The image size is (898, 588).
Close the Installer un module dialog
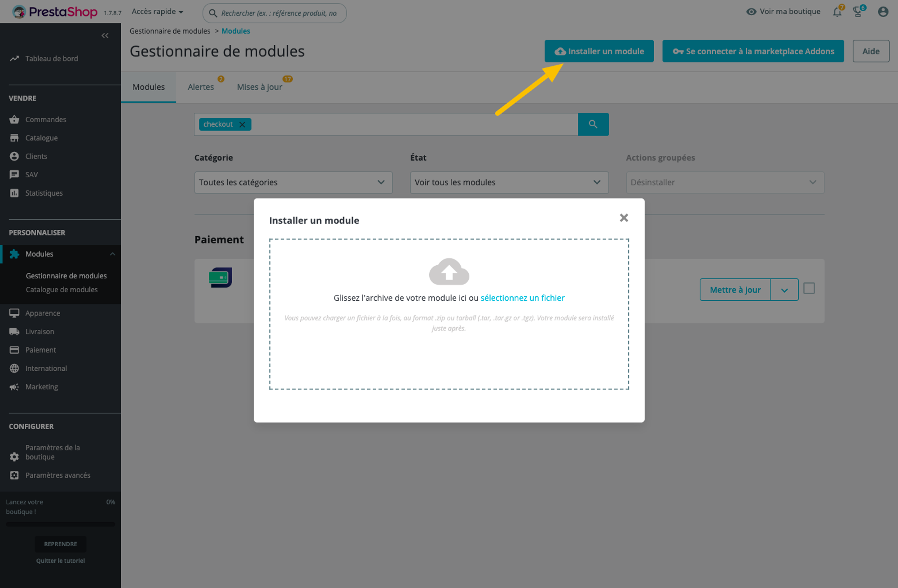point(624,218)
